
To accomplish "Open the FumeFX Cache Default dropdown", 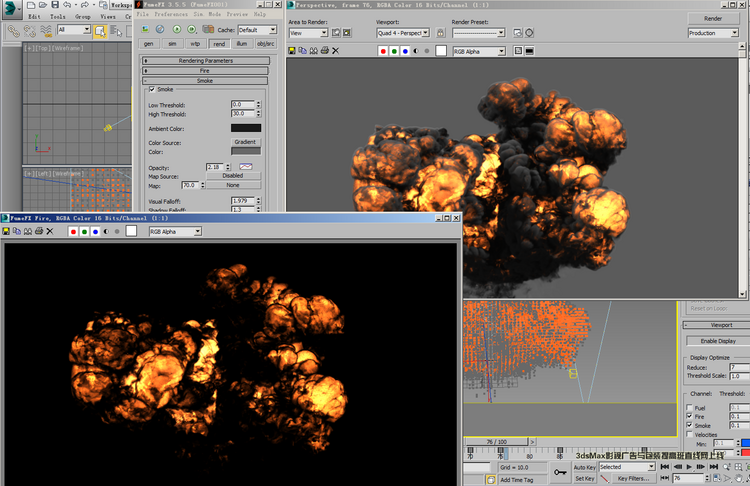I will pyautogui.click(x=257, y=30).
